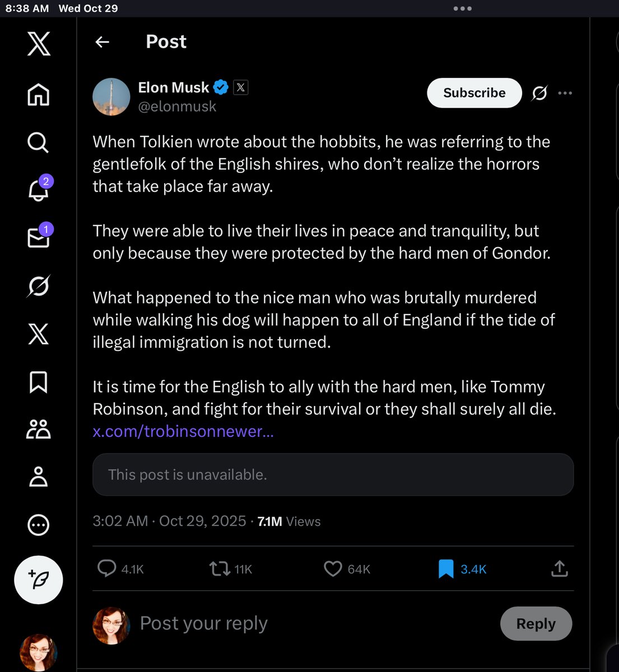Screen dimensions: 619x672
Task: Open the share post menu
Action: click(x=559, y=569)
